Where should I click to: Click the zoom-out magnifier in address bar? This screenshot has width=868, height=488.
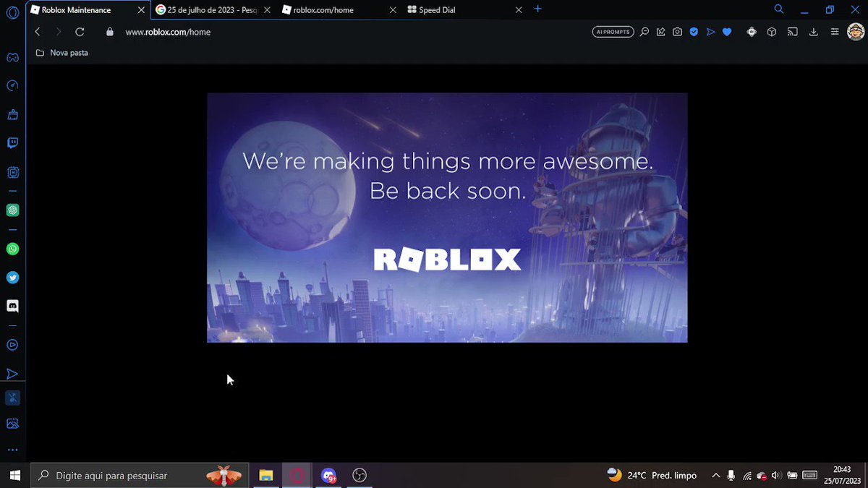[x=644, y=32]
